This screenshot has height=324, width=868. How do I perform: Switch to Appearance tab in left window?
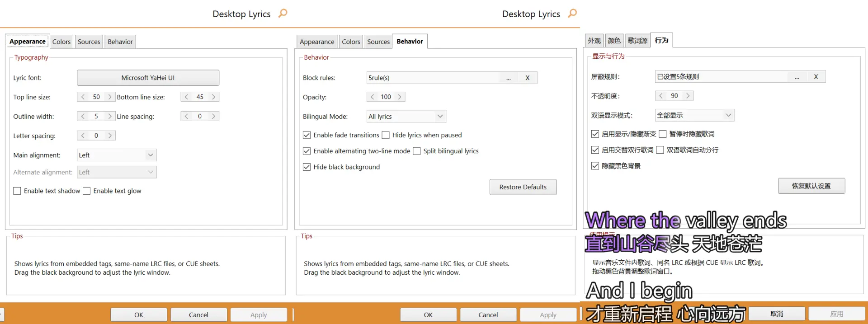(28, 42)
